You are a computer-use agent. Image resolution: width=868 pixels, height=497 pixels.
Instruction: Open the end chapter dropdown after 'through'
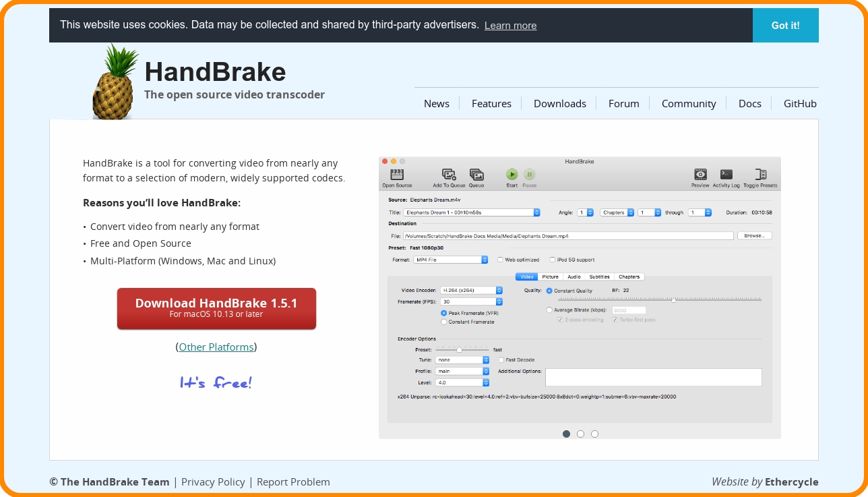click(700, 212)
